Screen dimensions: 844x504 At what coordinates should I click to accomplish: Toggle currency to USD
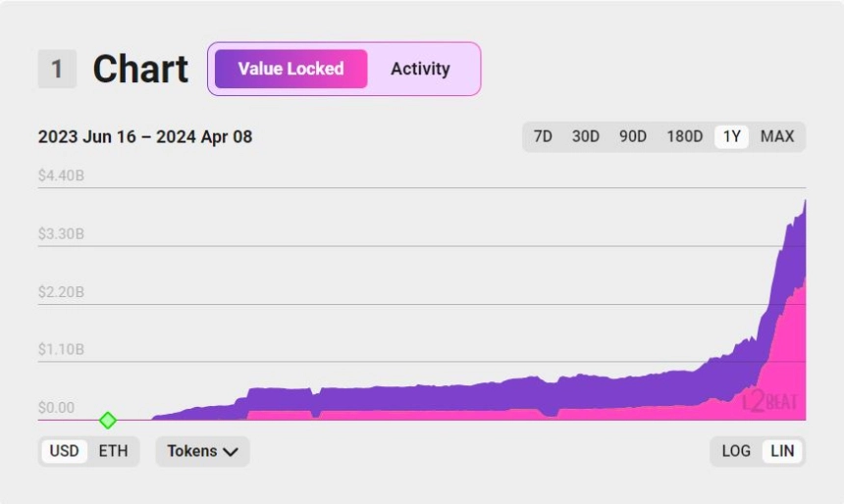click(x=65, y=451)
